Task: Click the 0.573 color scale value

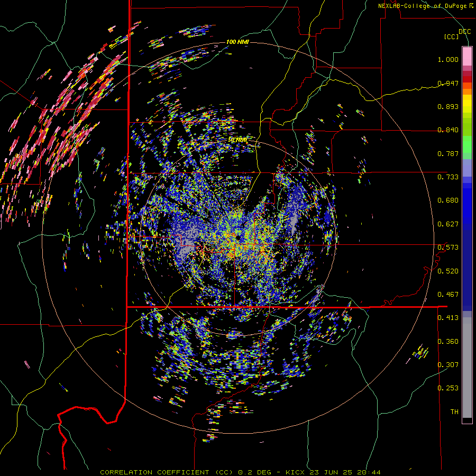Action: (x=448, y=248)
